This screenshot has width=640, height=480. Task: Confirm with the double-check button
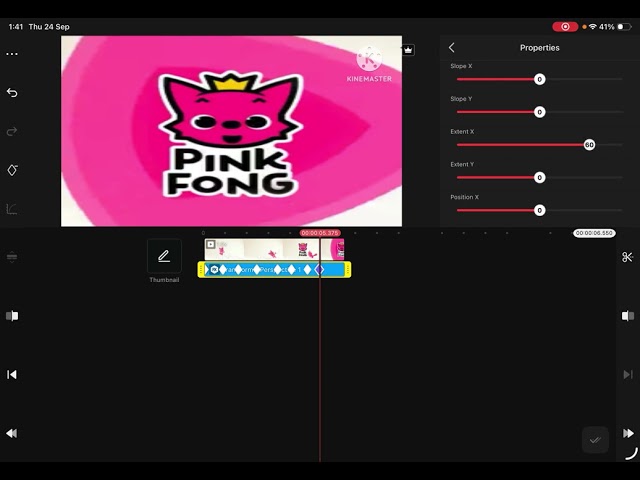point(595,440)
